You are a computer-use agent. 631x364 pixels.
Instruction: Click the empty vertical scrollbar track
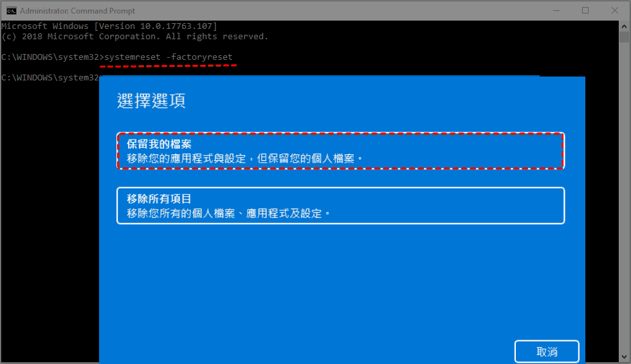[624, 197]
